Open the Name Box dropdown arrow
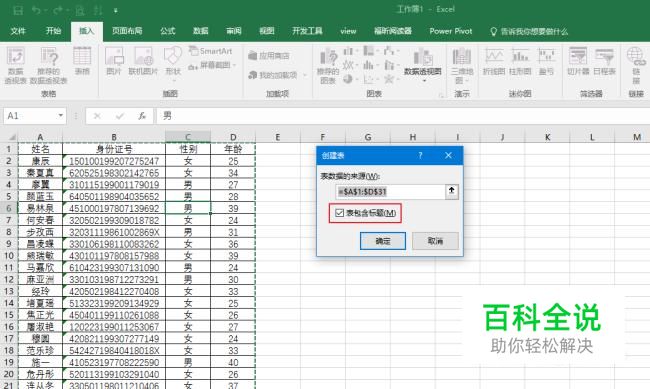The height and width of the screenshot is (389, 650). (61, 116)
